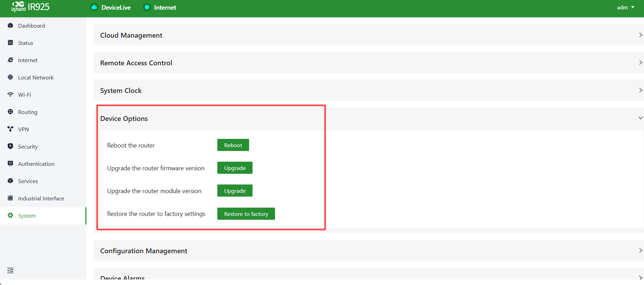Click the Security shield icon in sidebar
The width and height of the screenshot is (644, 285).
coord(10,146)
